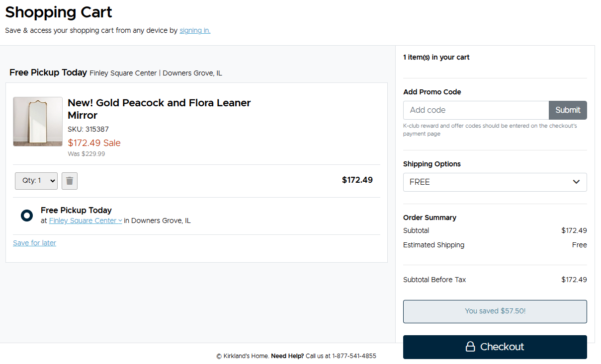Open the Qty quantity dropdown
This screenshot has width=601, height=364.
[x=36, y=181]
